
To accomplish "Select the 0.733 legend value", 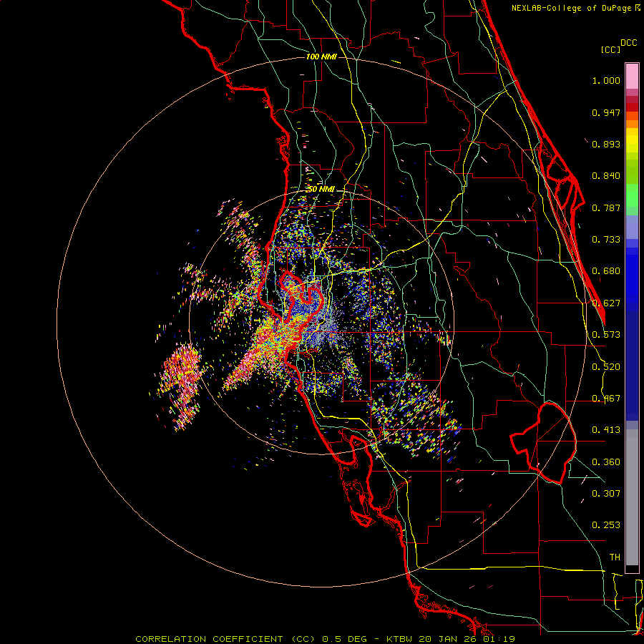I will point(606,240).
